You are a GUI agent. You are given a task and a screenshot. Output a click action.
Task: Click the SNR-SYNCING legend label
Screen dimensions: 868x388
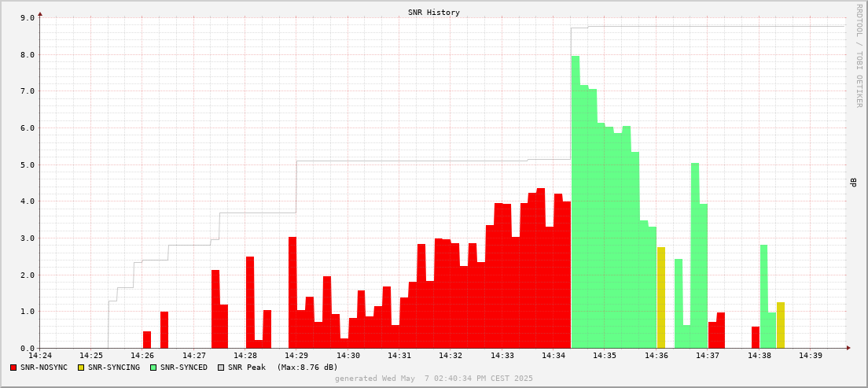(x=113, y=368)
